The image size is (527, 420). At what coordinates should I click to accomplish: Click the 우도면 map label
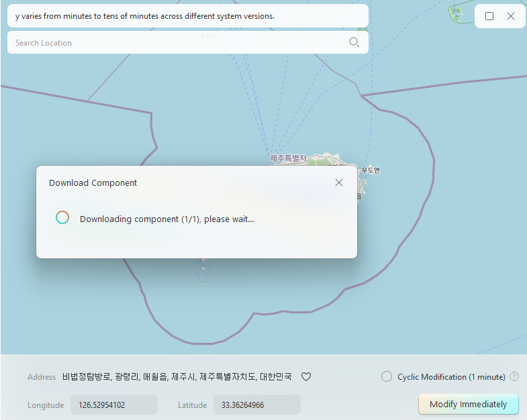click(x=371, y=170)
